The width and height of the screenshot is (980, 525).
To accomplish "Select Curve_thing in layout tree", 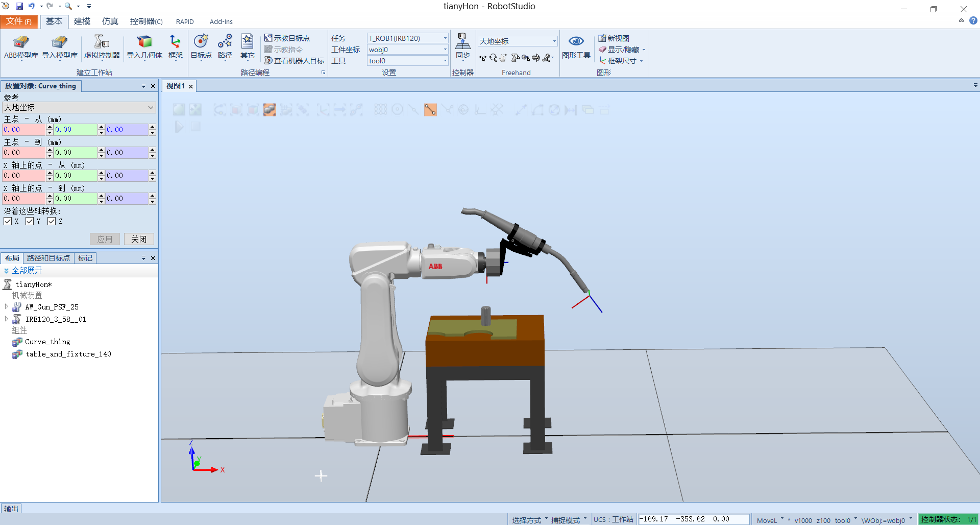I will click(47, 342).
